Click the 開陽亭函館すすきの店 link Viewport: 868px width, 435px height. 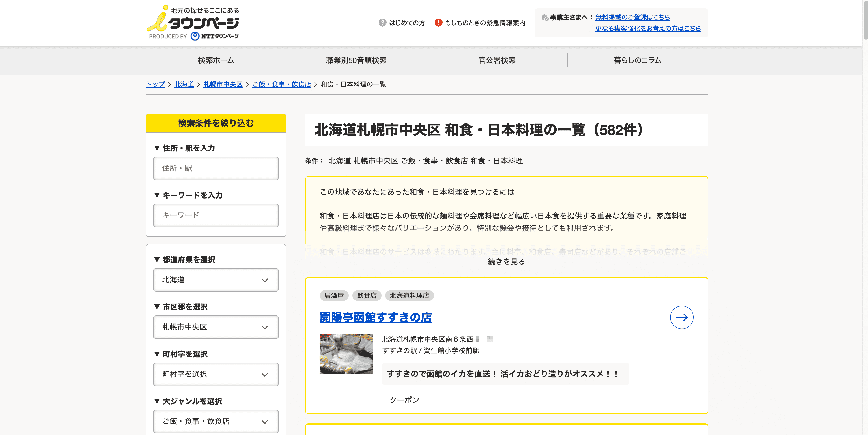click(375, 317)
